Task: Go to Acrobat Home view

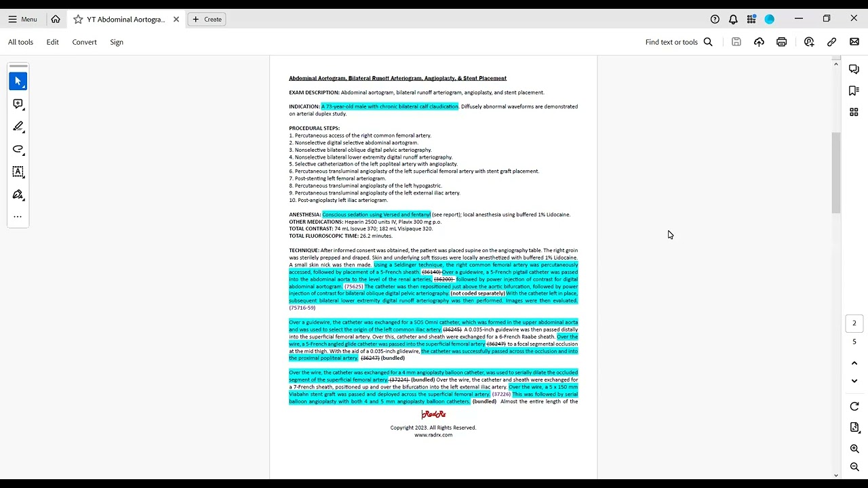Action: coord(56,19)
